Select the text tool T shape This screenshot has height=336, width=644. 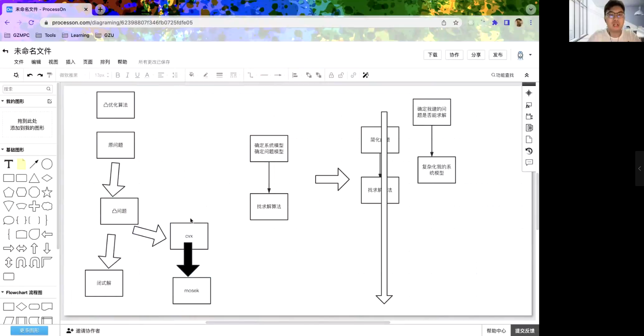pyautogui.click(x=8, y=164)
